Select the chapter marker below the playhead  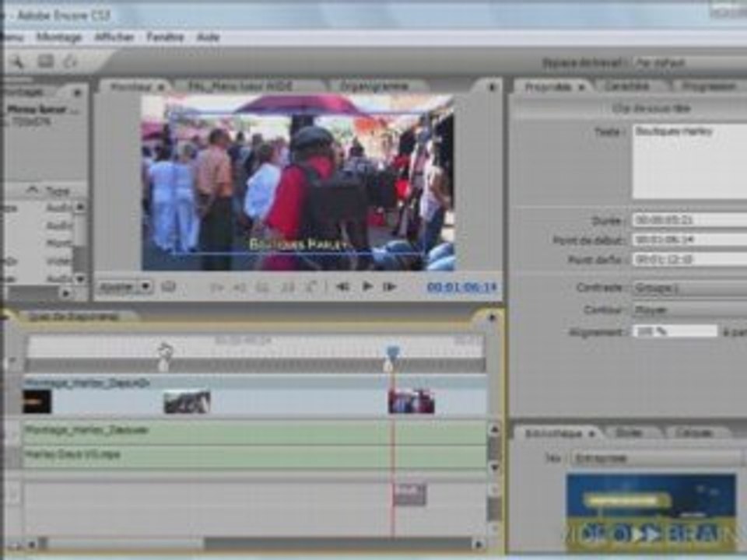(388, 366)
